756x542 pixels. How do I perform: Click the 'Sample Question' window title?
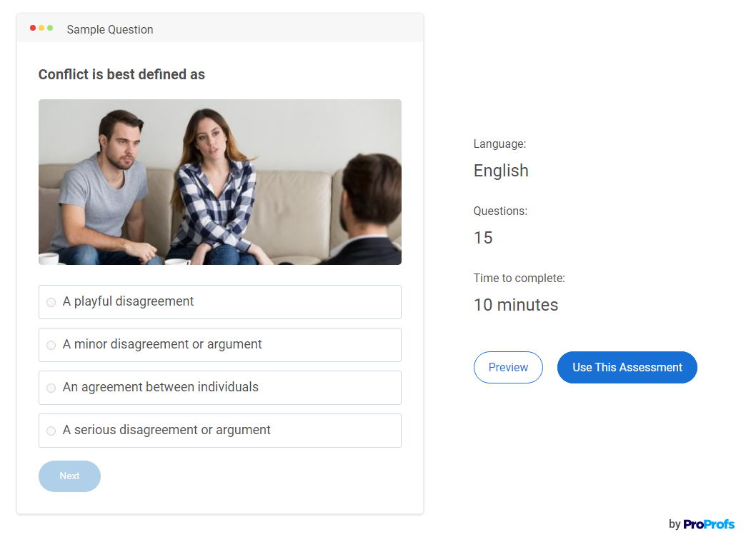click(110, 29)
